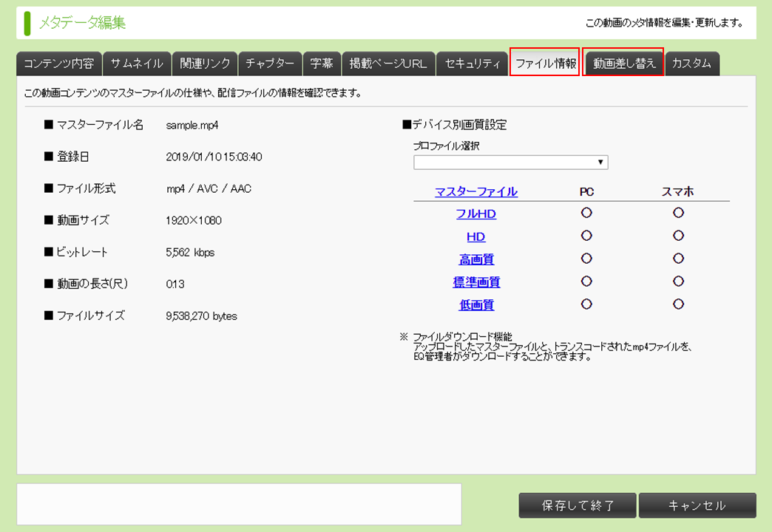Click the video size 1920×1080
772x532 pixels.
coord(194,220)
